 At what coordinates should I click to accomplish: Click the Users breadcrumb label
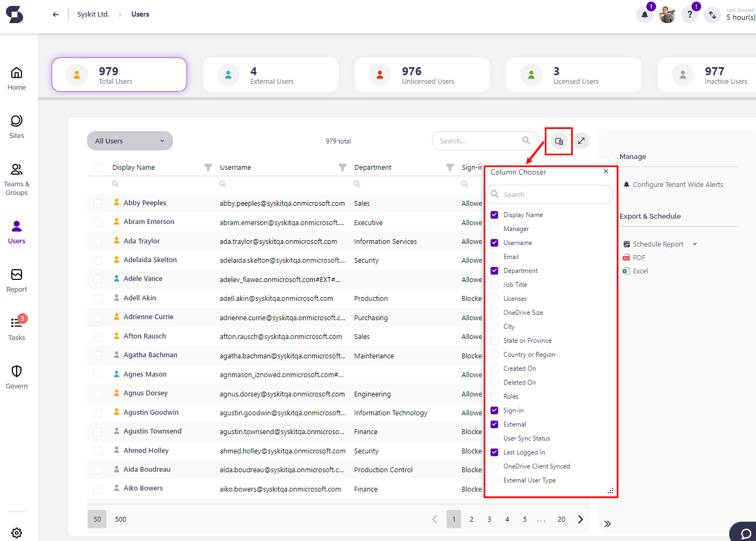[140, 14]
